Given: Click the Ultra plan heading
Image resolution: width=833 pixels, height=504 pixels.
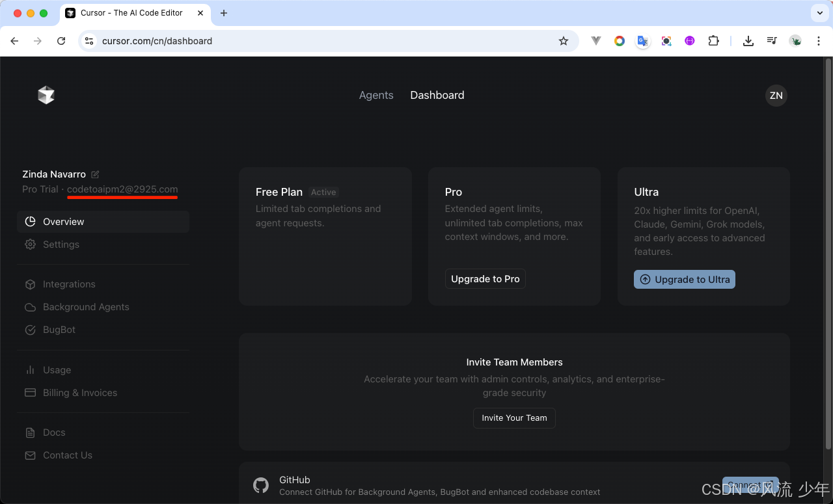Looking at the screenshot, I should pos(646,192).
